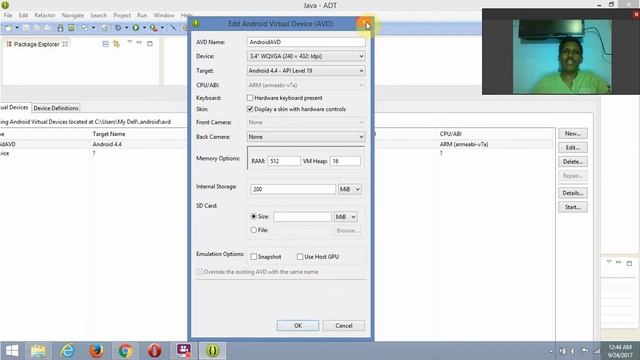Image resolution: width=640 pixels, height=360 pixels.
Task: Open the Back Camera dropdown
Action: pos(306,137)
